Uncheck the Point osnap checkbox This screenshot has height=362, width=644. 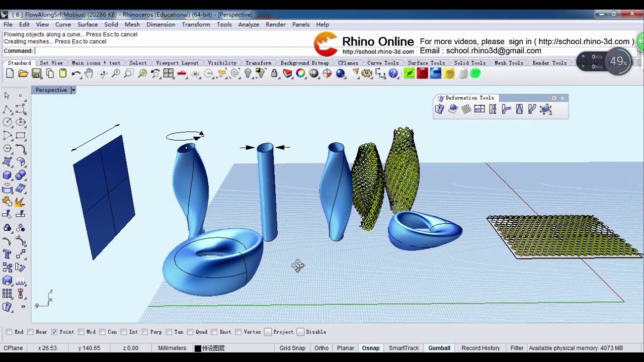pyautogui.click(x=54, y=332)
